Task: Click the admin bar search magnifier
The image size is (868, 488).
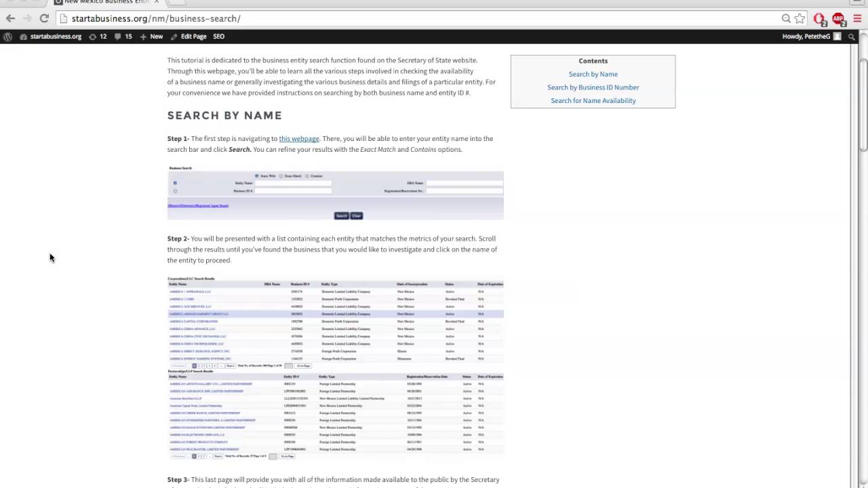Action: tap(852, 37)
